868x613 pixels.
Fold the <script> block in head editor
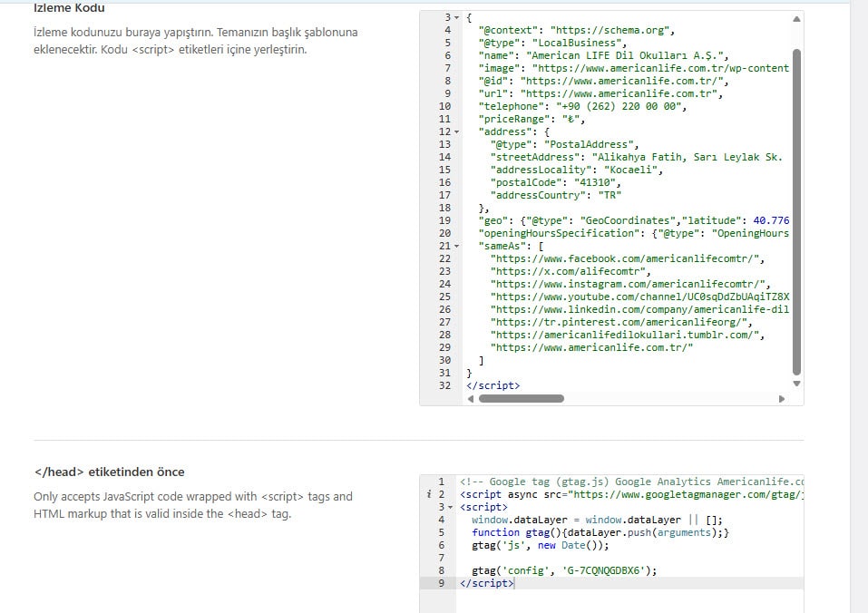tap(452, 507)
